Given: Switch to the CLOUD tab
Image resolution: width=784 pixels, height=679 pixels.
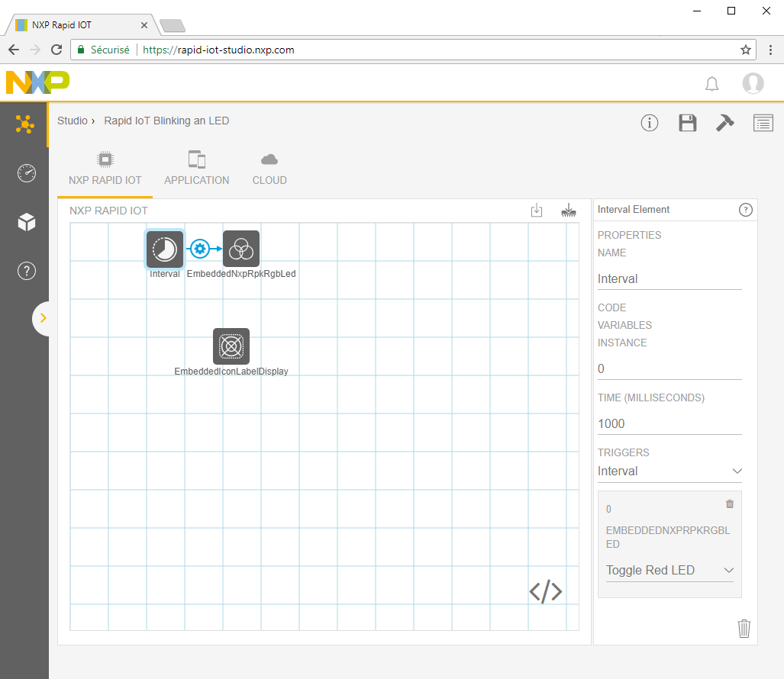Looking at the screenshot, I should (269, 169).
